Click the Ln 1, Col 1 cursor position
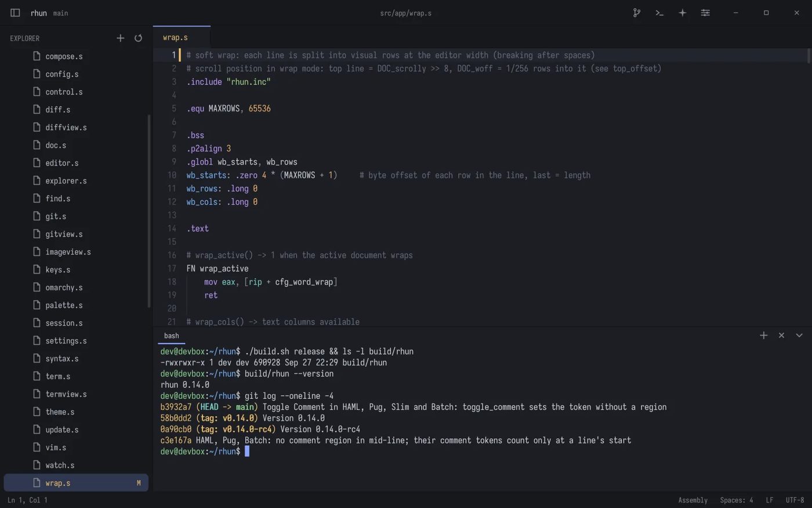Viewport: 812px width, 508px height. pyautogui.click(x=27, y=500)
